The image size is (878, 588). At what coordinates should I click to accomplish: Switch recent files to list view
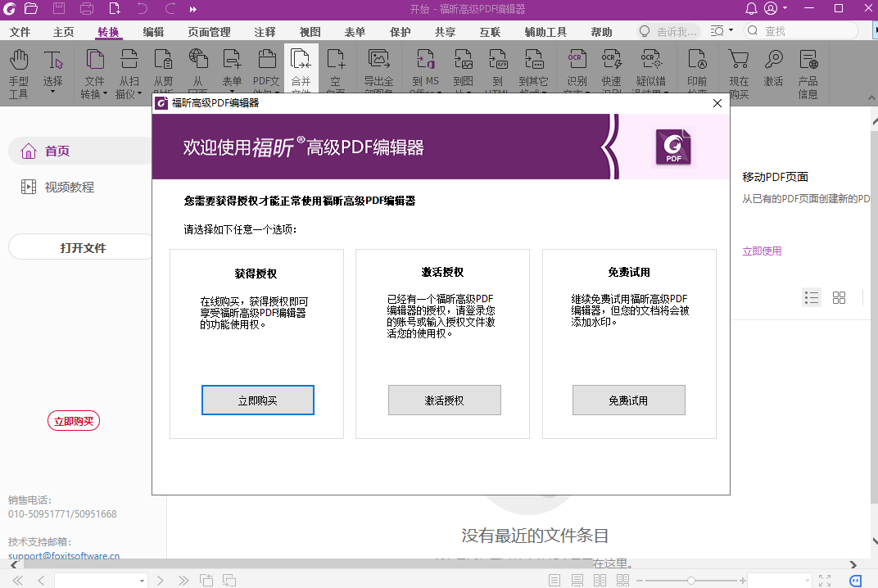[812, 297]
